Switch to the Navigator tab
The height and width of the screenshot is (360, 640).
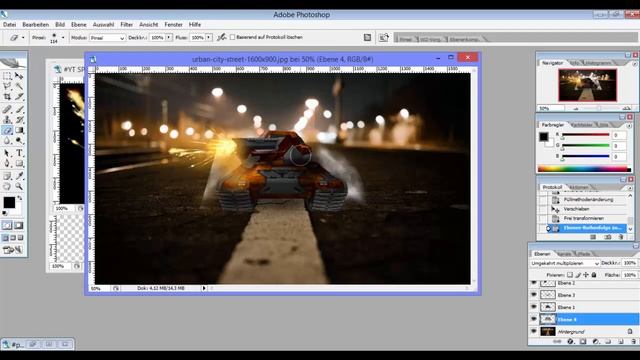(x=553, y=63)
